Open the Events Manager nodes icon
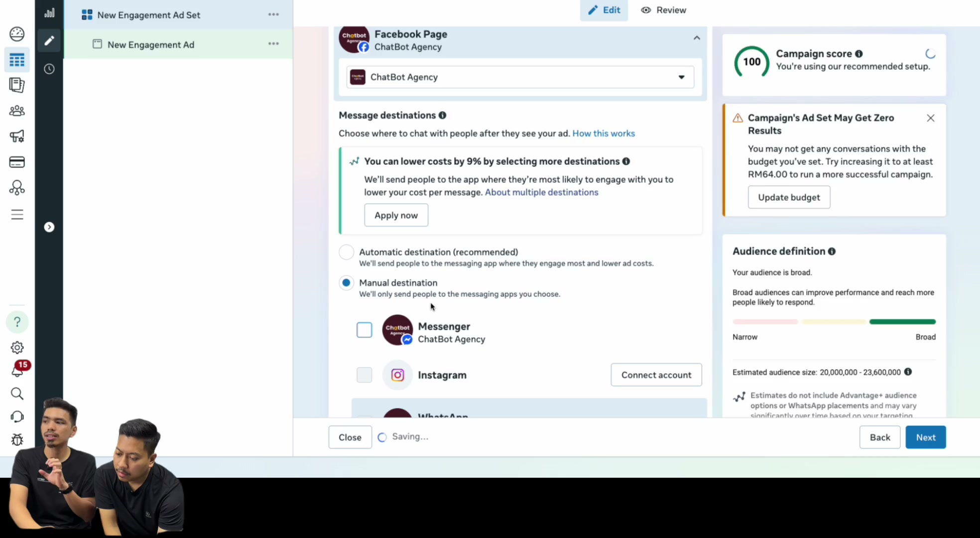The width and height of the screenshot is (980, 538). (x=17, y=188)
